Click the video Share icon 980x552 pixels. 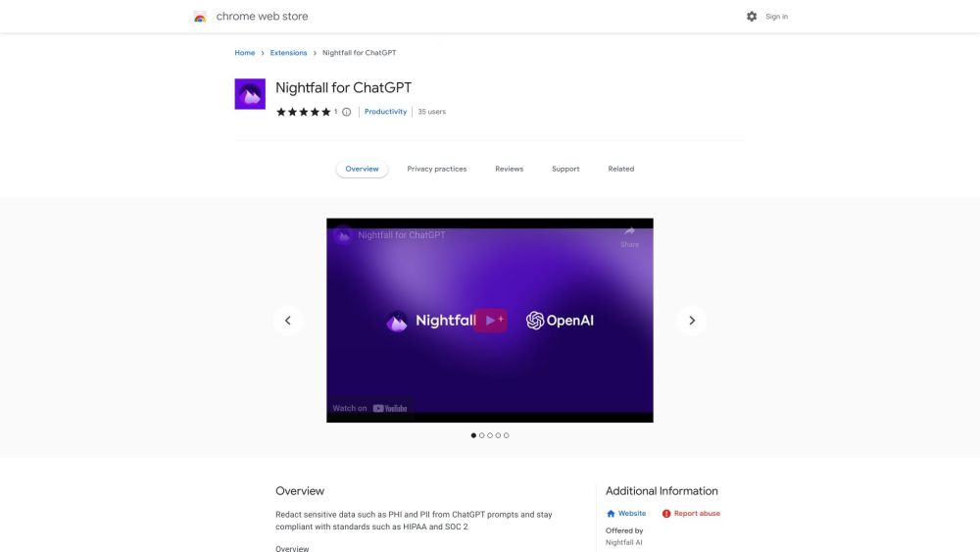pyautogui.click(x=629, y=236)
